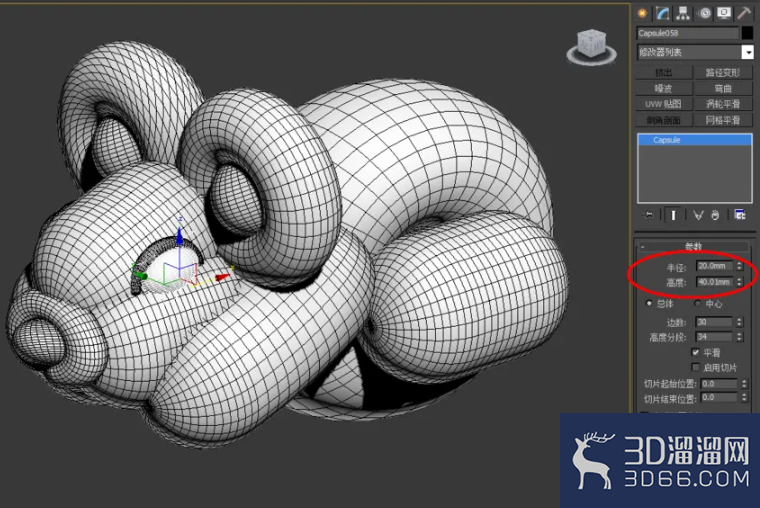This screenshot has width=760, height=508.
Task: Enable the 启用切片 checkbox
Action: click(696, 367)
